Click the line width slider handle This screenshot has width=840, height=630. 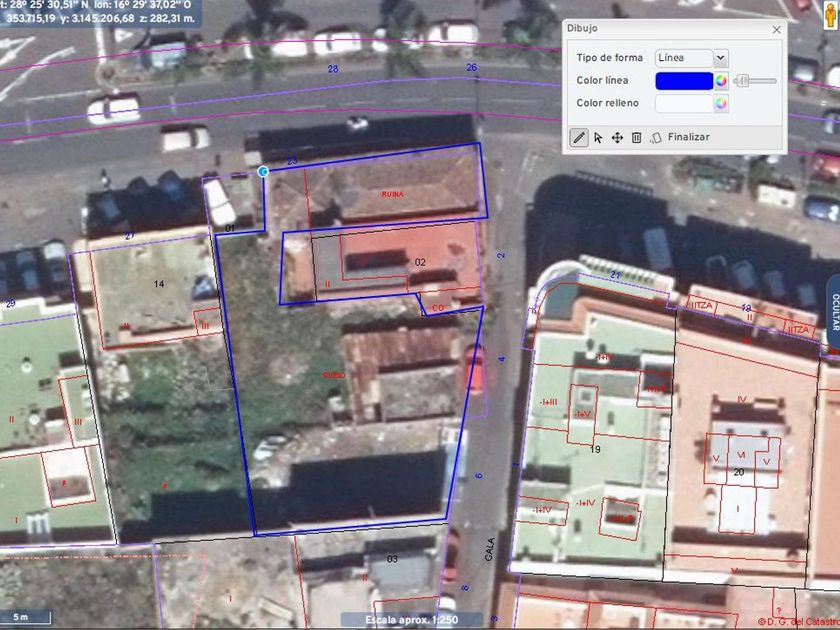[743, 81]
